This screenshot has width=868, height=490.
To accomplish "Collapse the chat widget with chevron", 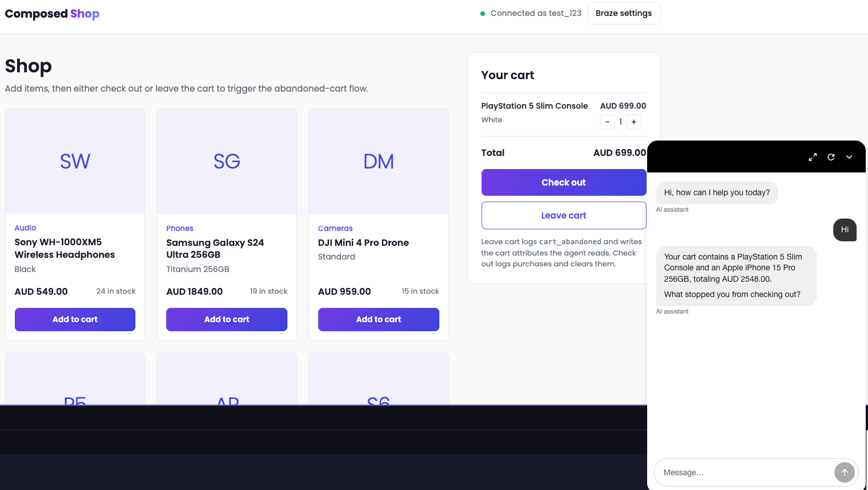I will point(849,157).
